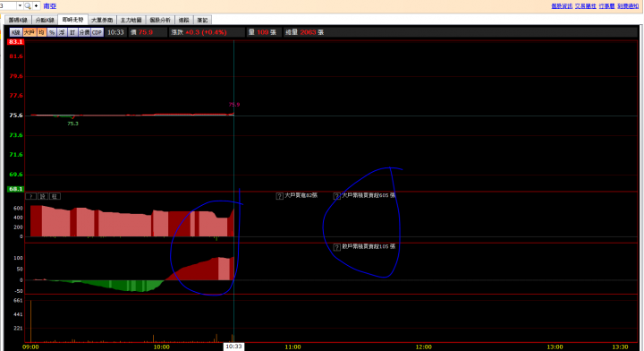Open the 個股分析 tab
644x351 pixels.
click(x=160, y=20)
